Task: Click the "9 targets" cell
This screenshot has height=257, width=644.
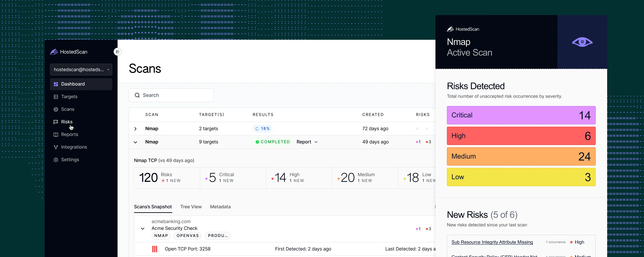Action: coord(209,142)
